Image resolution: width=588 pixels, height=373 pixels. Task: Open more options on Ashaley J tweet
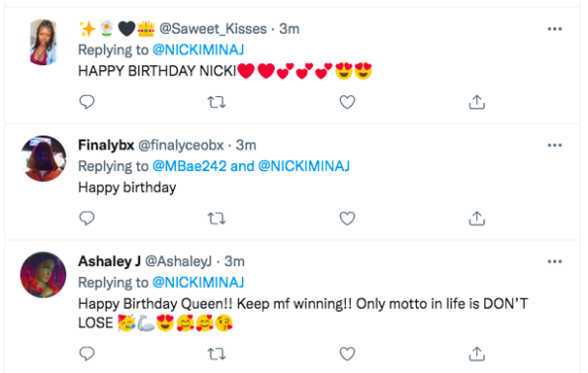click(554, 261)
